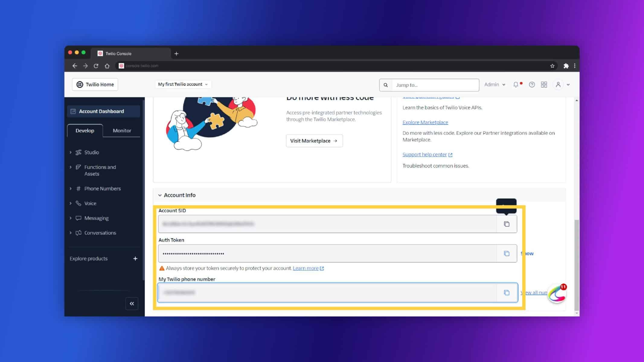644x362 pixels.
Task: Open the Admin dropdown
Action: [495, 85]
